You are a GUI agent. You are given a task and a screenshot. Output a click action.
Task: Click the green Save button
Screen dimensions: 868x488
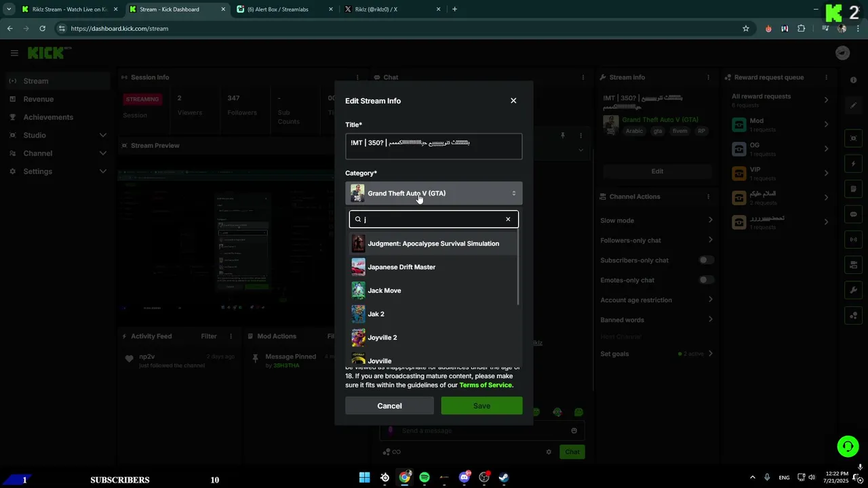(x=481, y=405)
